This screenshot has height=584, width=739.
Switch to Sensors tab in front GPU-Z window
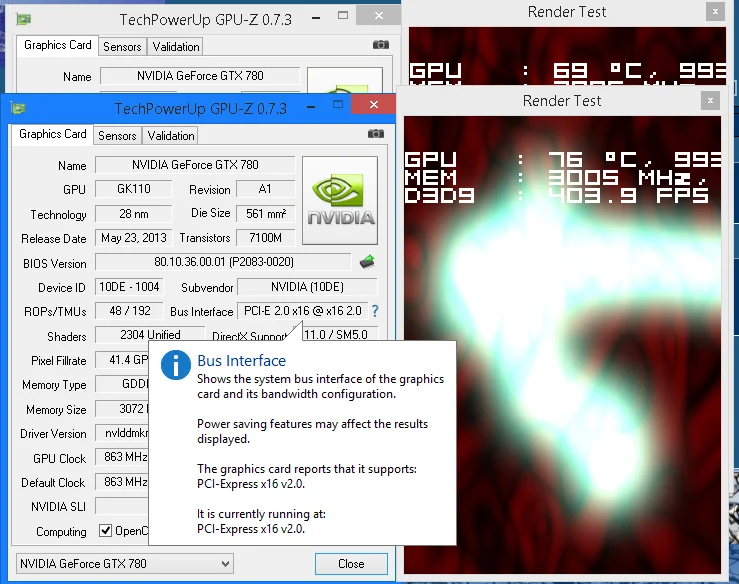point(117,136)
